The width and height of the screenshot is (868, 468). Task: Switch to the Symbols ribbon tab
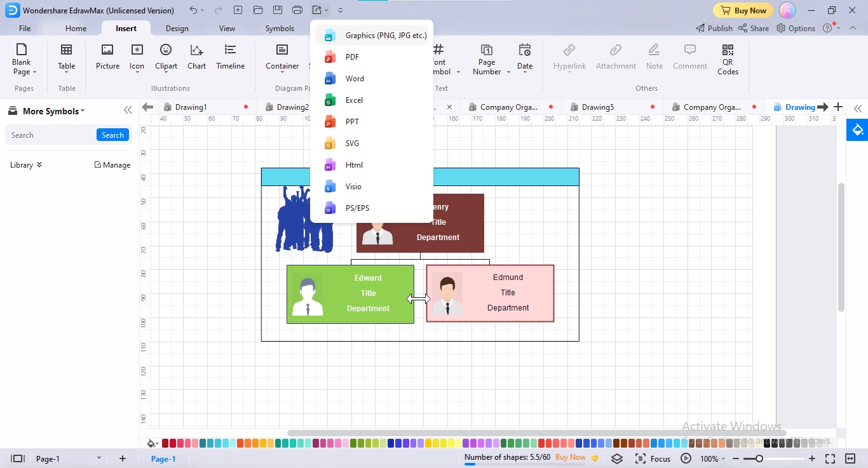280,29
